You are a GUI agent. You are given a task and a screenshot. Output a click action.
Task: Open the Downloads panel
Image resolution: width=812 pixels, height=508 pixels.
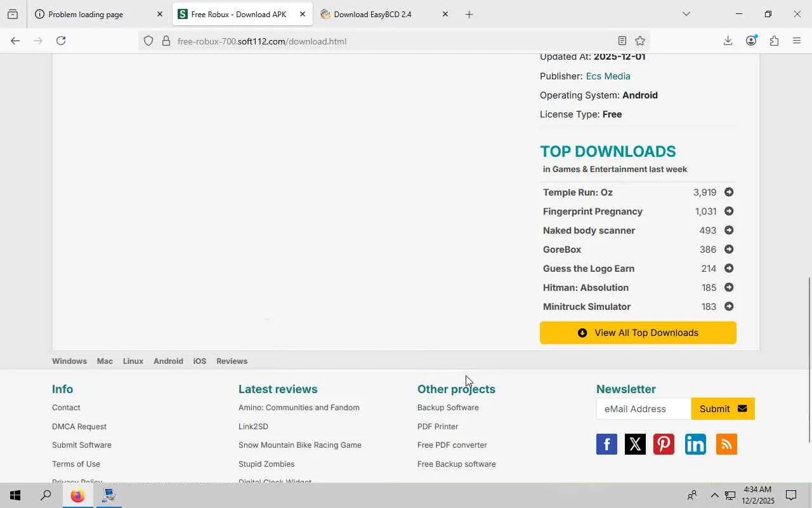728,41
